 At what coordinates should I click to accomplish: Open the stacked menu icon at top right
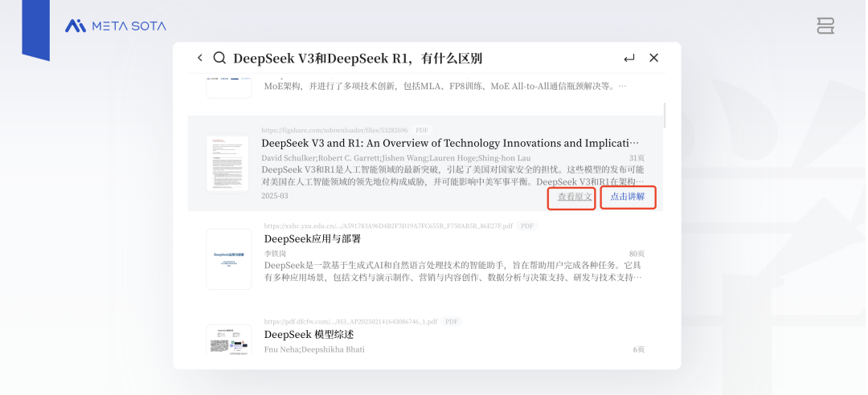(825, 26)
